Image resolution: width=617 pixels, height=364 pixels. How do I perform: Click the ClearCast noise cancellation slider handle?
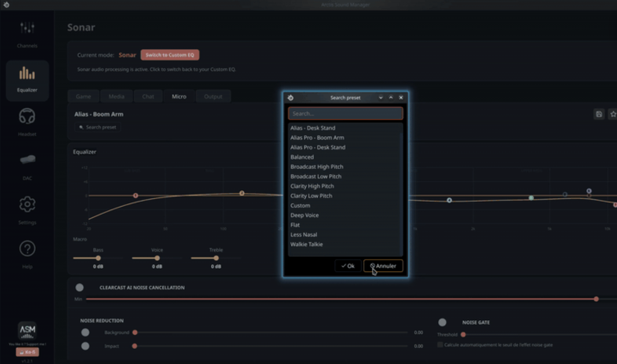coord(596,299)
